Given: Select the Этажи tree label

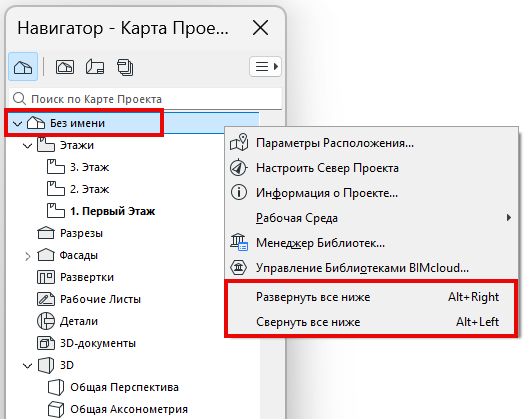Looking at the screenshot, I should (77, 145).
